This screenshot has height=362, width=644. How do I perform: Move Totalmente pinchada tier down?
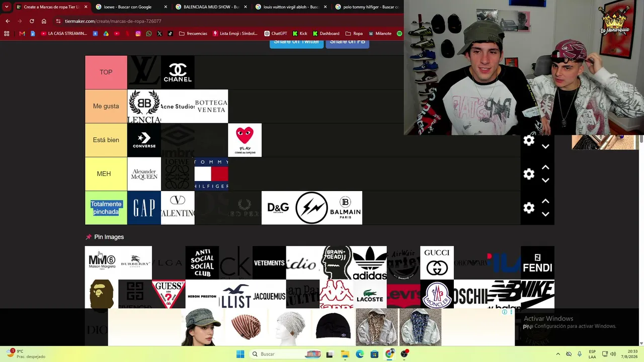[x=545, y=214]
